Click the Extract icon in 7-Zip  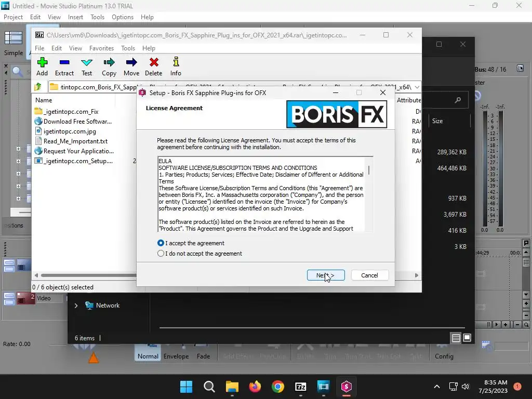click(x=64, y=66)
